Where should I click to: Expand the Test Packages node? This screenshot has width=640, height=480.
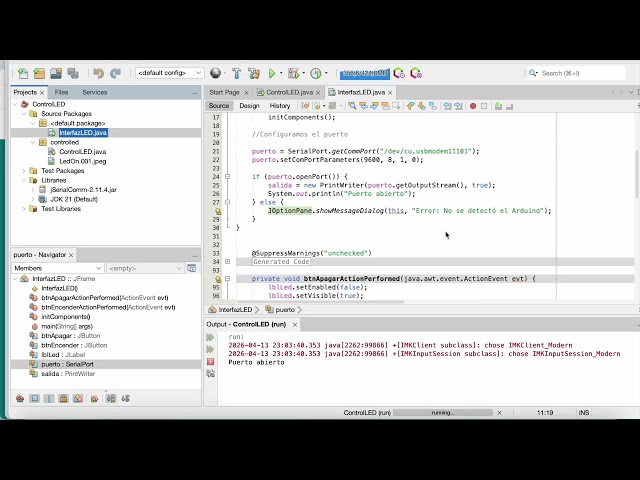24,171
